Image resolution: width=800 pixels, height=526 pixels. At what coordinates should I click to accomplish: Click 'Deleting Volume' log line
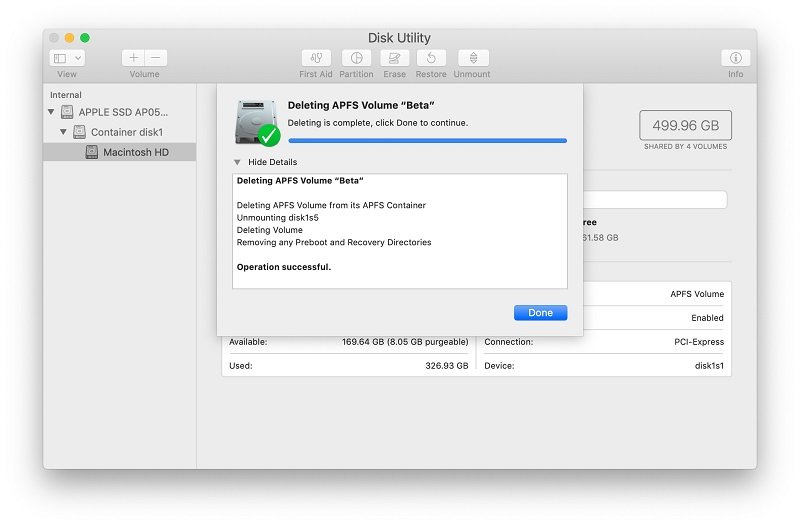point(269,230)
